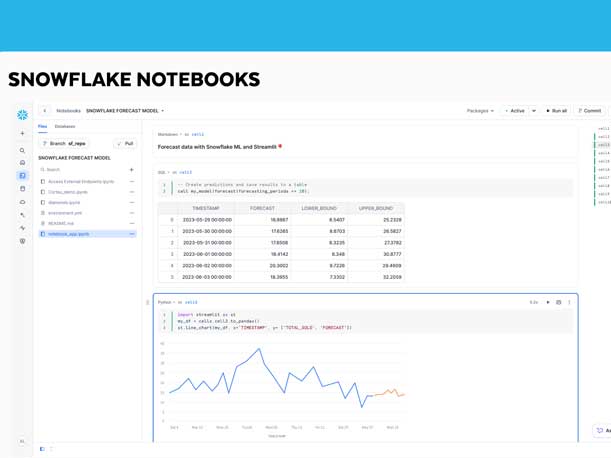Click the Pull button
The height and width of the screenshot is (458, 611).
tap(125, 144)
